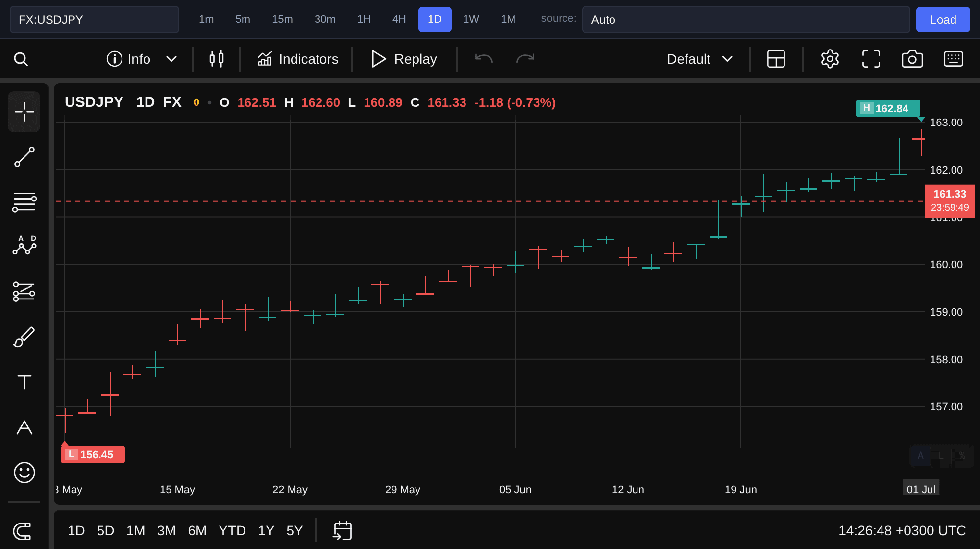Toggle auto scale A button
Screen dimensions: 980x549
coord(920,456)
